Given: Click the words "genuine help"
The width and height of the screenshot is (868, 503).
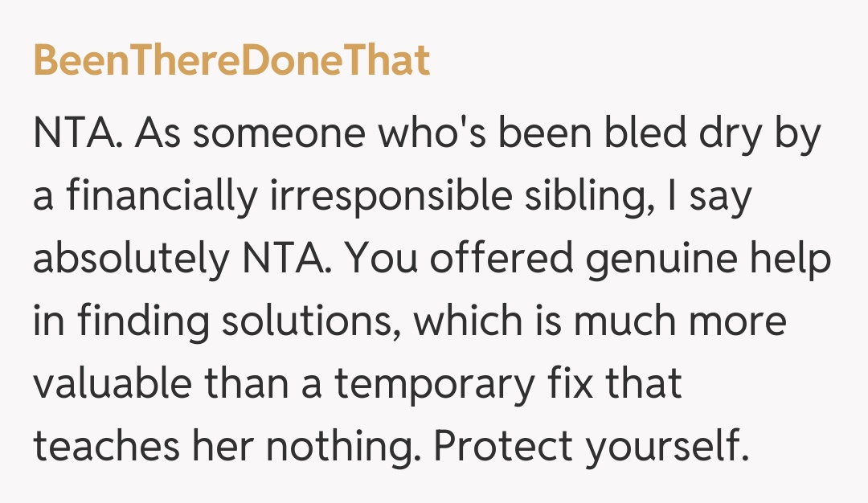Looking at the screenshot, I should point(710,259).
